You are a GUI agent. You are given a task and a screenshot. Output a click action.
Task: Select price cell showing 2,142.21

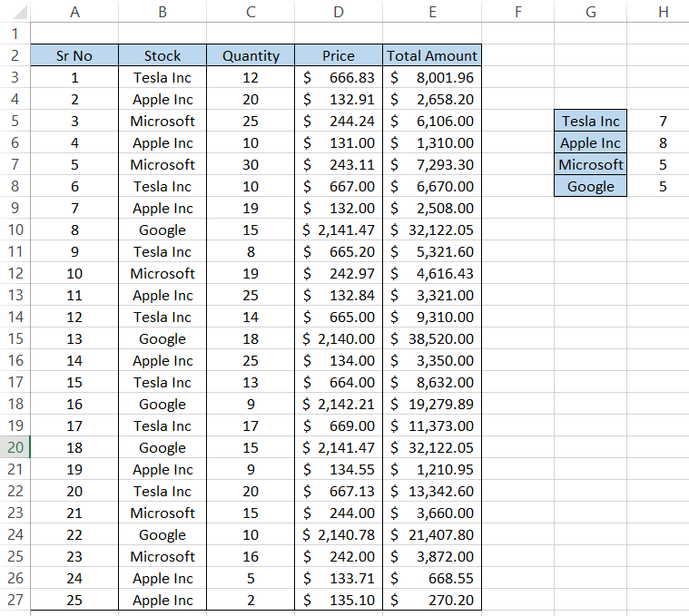[339, 404]
